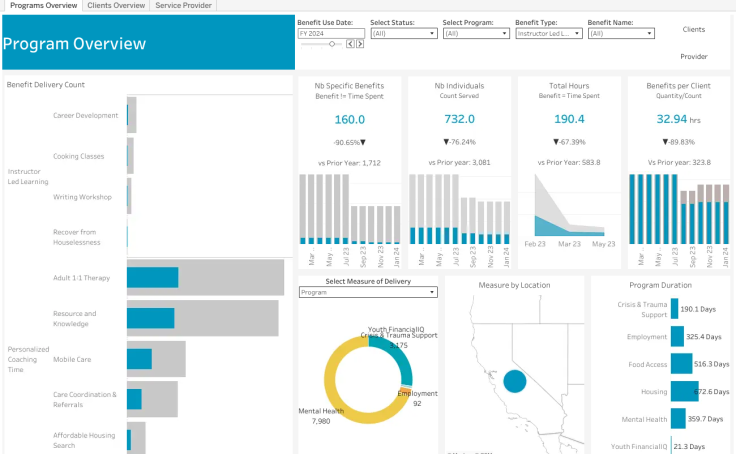This screenshot has width=736, height=454.
Task: Switch to the Programs Overview tab
Action: [x=43, y=6]
